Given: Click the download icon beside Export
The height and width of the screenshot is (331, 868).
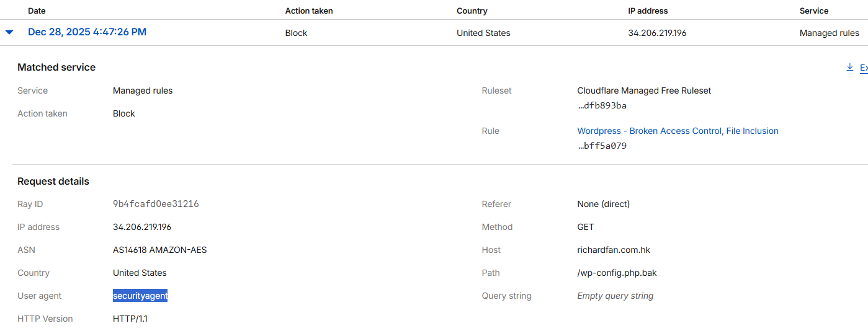Looking at the screenshot, I should [x=849, y=68].
